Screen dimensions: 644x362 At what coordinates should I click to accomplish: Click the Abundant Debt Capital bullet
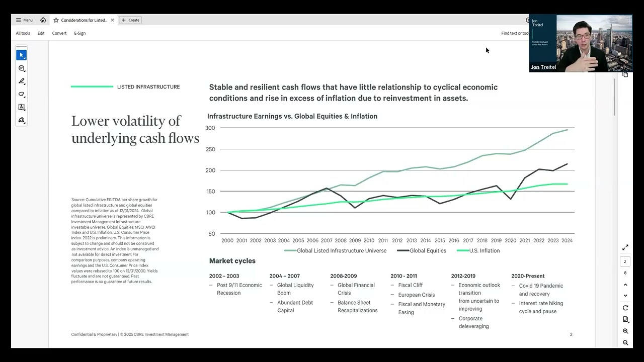295,306
